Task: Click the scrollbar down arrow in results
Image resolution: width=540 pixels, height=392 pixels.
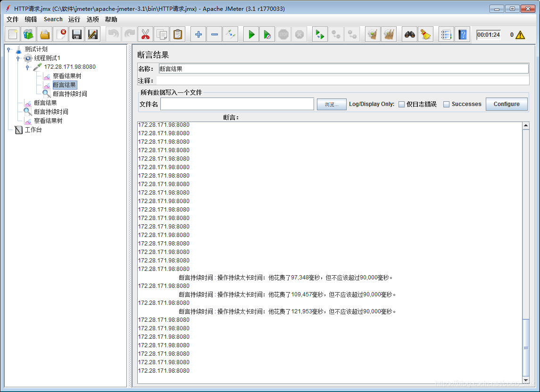Action: (526, 380)
